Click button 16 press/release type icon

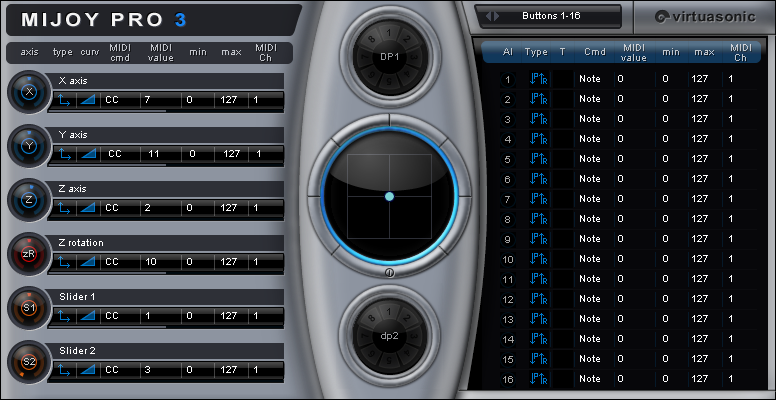point(538,379)
